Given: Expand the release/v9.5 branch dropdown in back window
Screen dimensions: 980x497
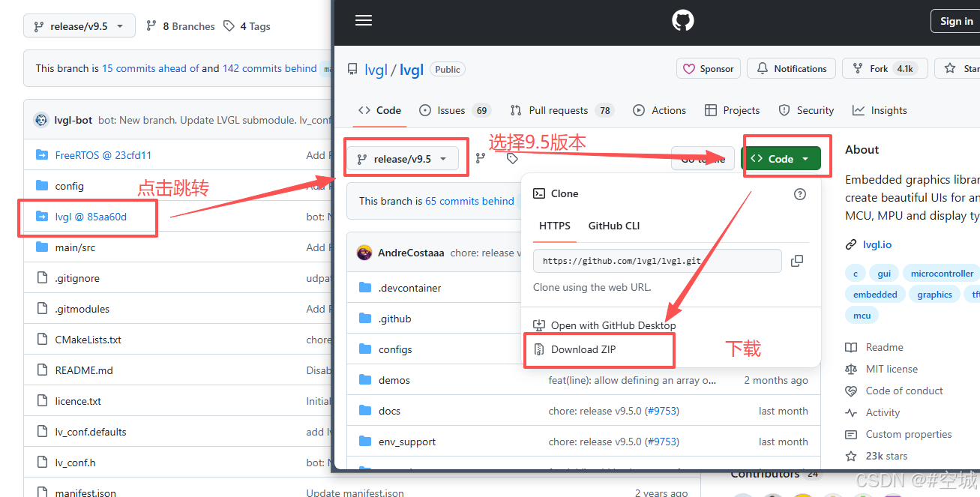Looking at the screenshot, I should click(79, 26).
